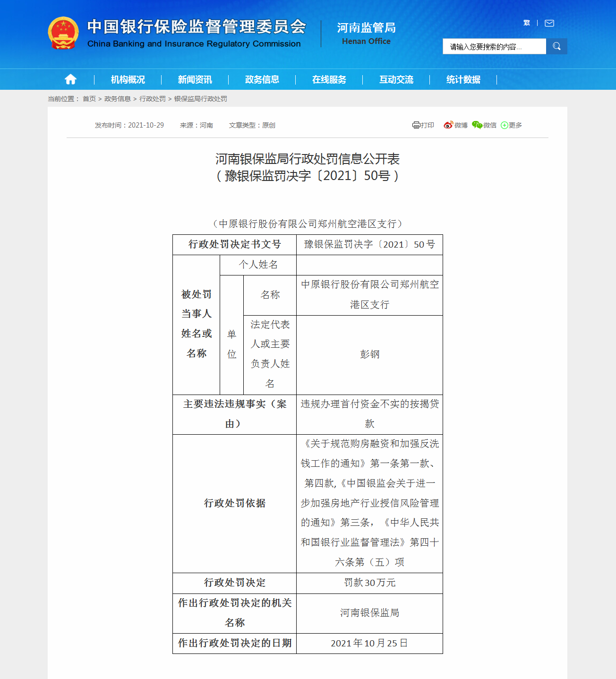Open the 机构概况 menu
This screenshot has width=616, height=679.
coord(128,79)
